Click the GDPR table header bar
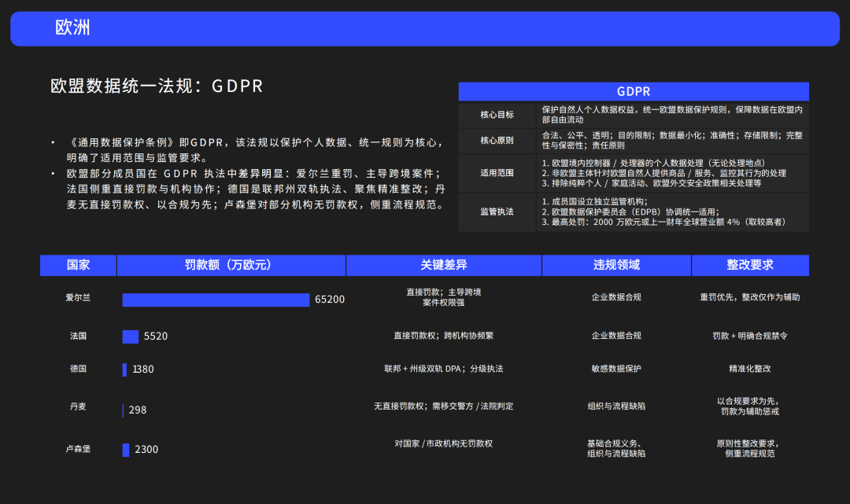Image resolution: width=850 pixels, height=504 pixels. coord(634,92)
